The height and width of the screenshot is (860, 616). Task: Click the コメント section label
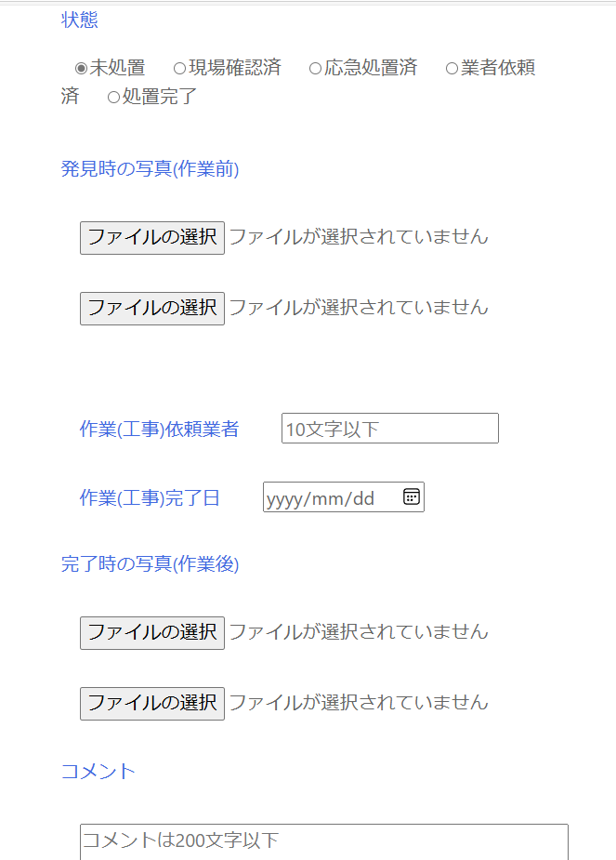tap(98, 771)
